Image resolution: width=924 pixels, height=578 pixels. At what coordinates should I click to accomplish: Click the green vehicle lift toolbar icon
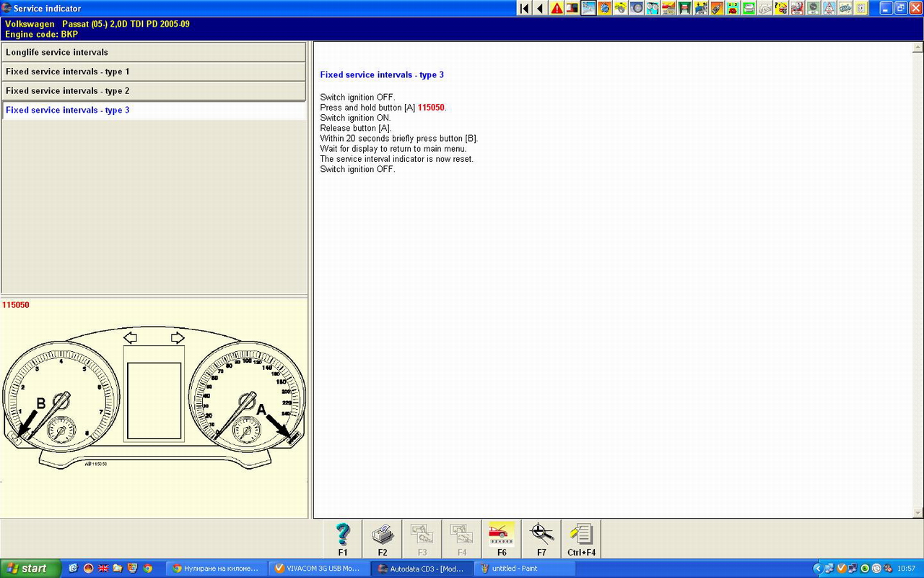[x=684, y=8]
